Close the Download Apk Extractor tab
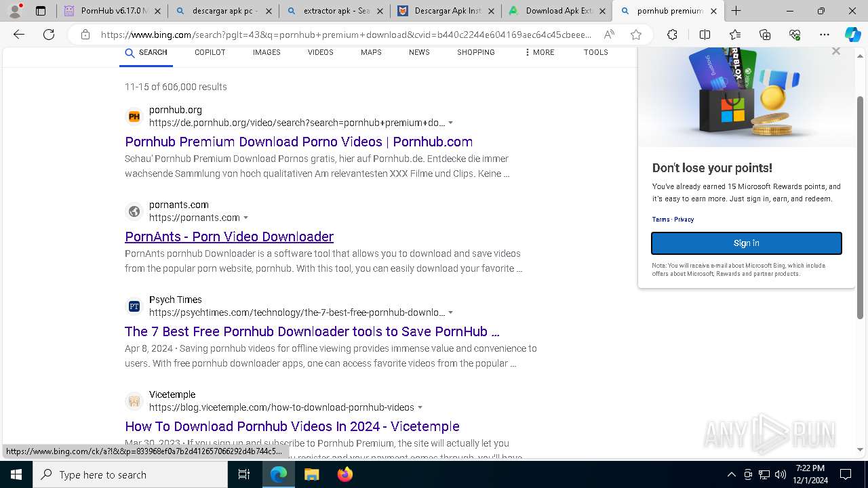This screenshot has height=488, width=868. click(602, 11)
